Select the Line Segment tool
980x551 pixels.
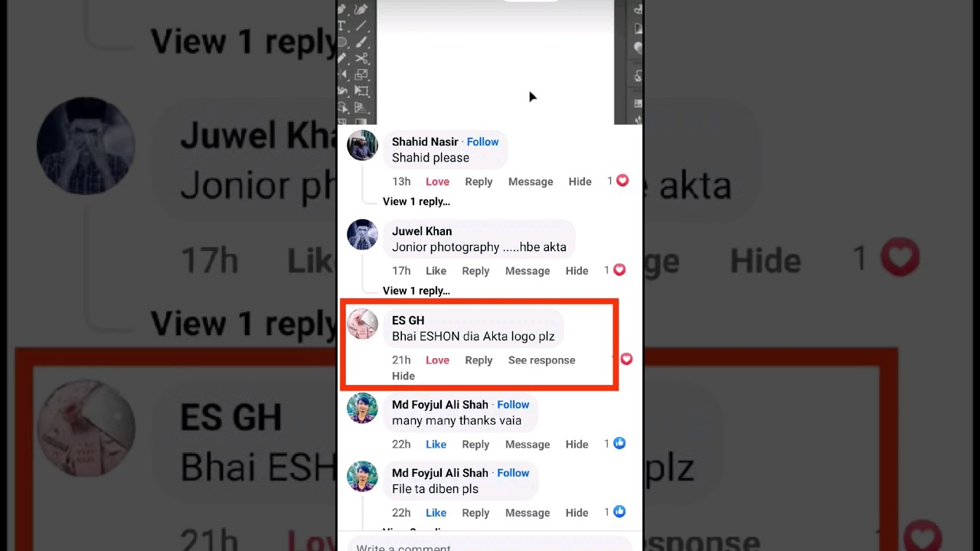(361, 25)
